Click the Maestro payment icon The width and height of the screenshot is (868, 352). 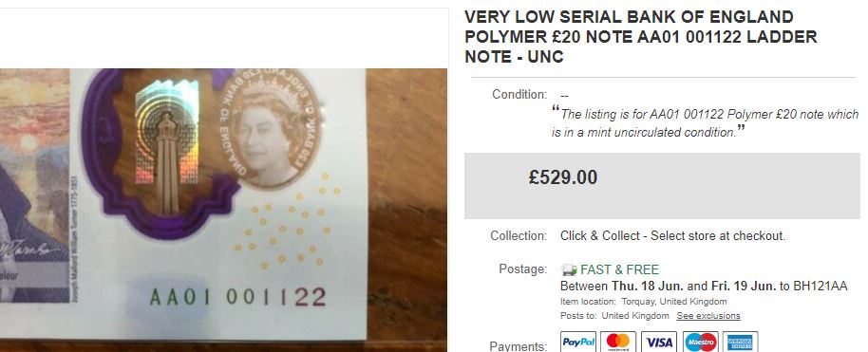tap(700, 343)
